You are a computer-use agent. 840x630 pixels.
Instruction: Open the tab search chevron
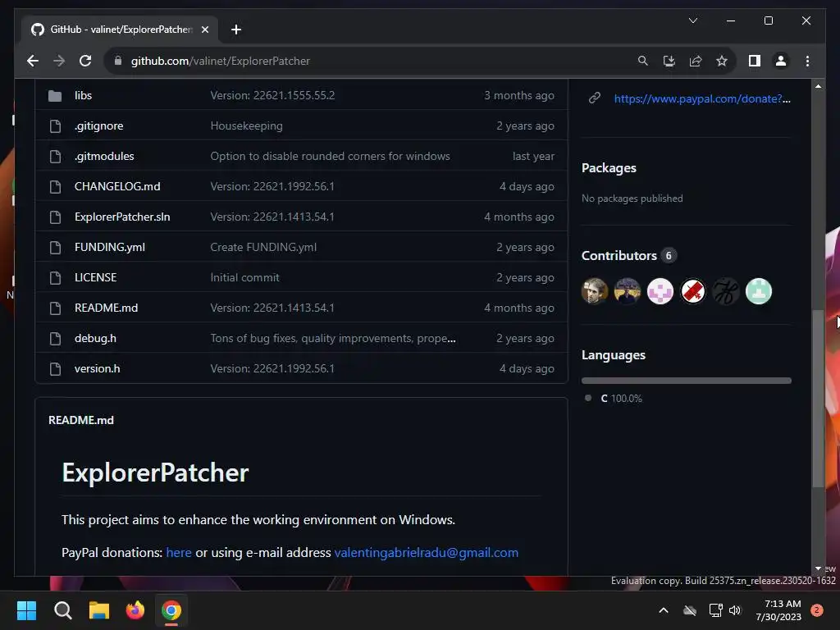[x=692, y=21]
